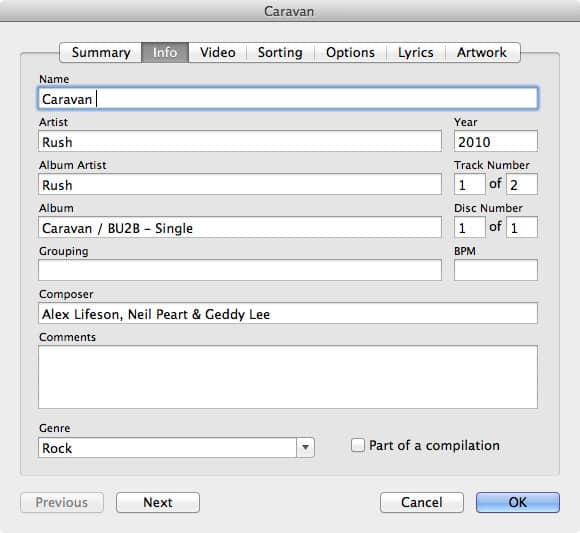Focus the Artist field showing Rush

pos(240,141)
